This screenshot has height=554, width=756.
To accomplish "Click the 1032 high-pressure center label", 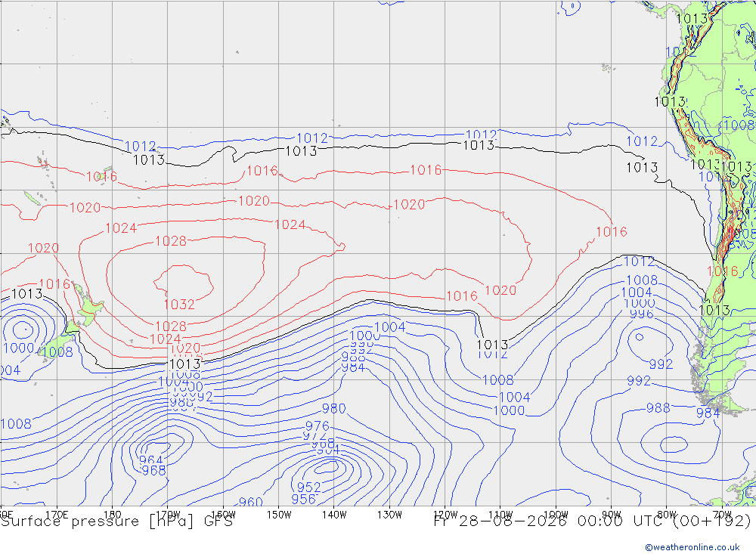I will [x=179, y=305].
